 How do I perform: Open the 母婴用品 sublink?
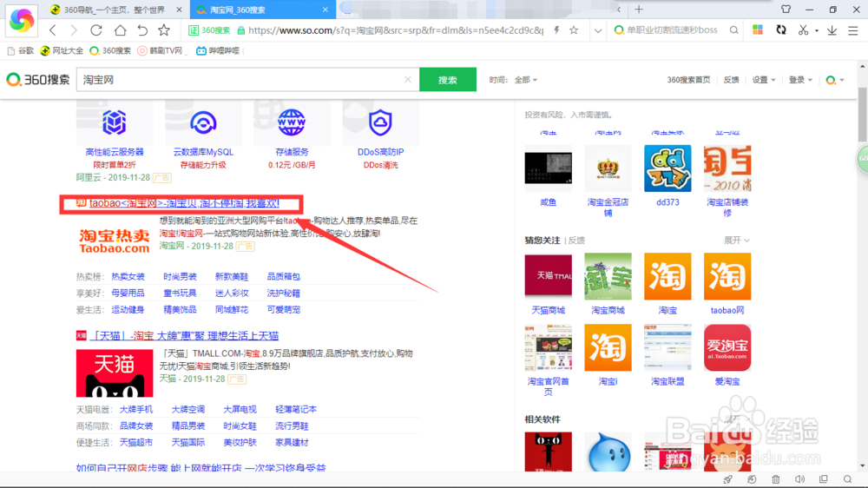(128, 293)
